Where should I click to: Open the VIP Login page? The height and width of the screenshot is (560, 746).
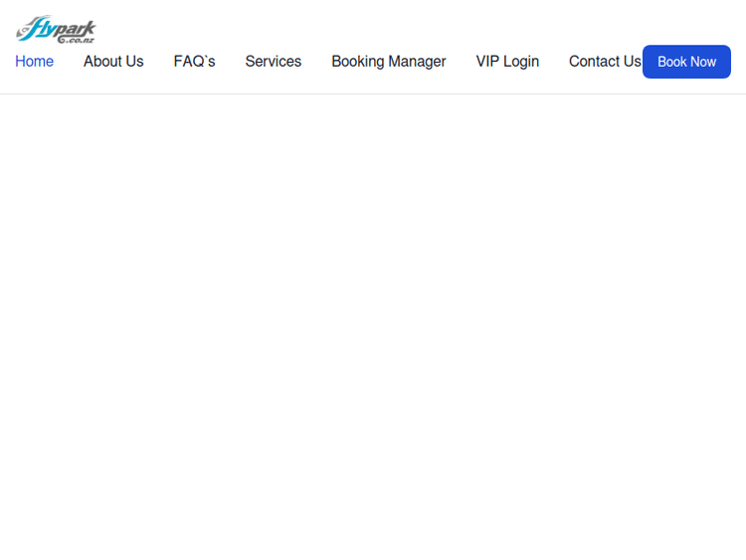(507, 62)
